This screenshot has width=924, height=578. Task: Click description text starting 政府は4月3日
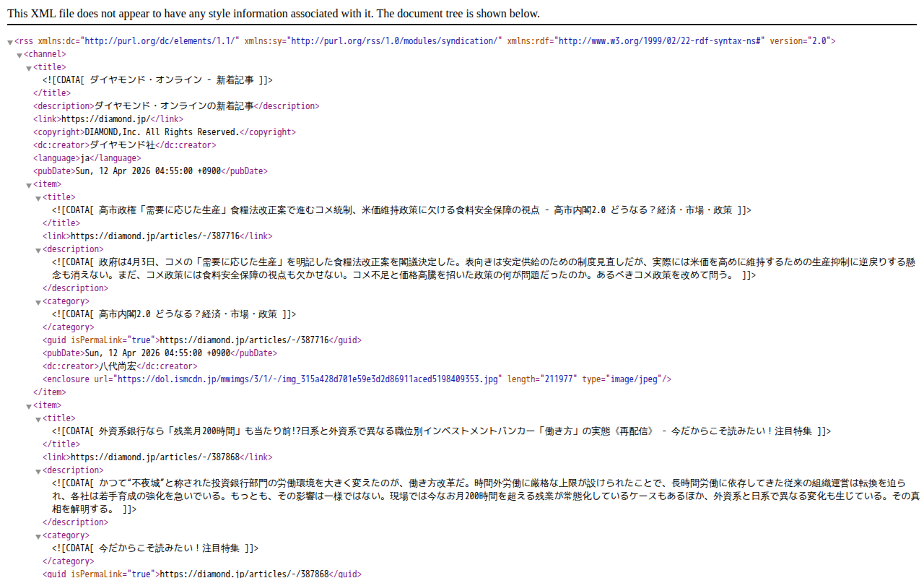tap(484, 269)
